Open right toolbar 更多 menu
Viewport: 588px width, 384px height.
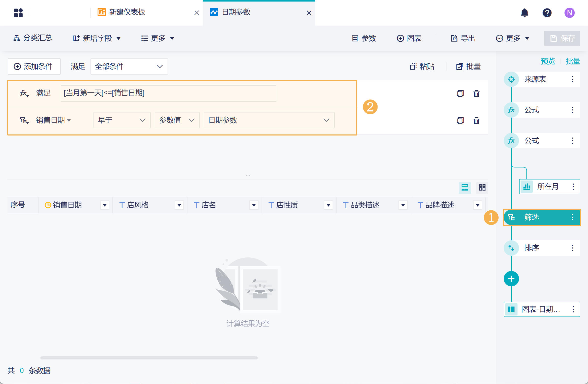pyautogui.click(x=513, y=38)
